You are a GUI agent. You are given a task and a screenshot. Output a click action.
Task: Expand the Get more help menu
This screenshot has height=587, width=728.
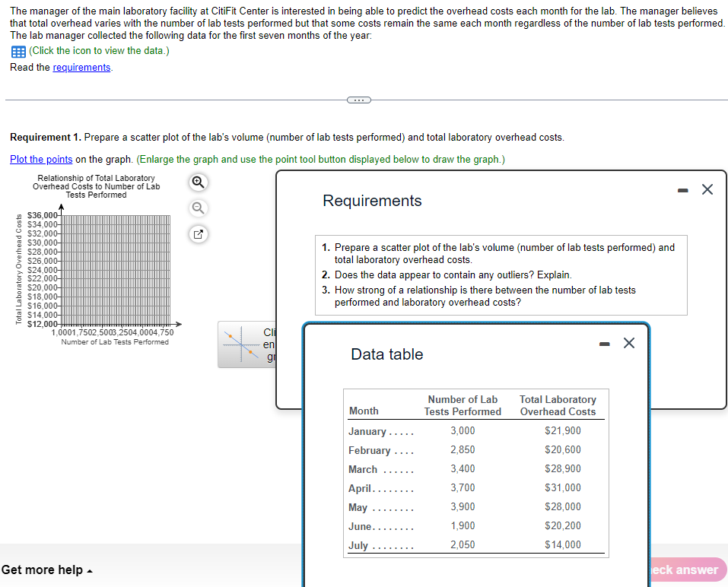[x=47, y=570]
